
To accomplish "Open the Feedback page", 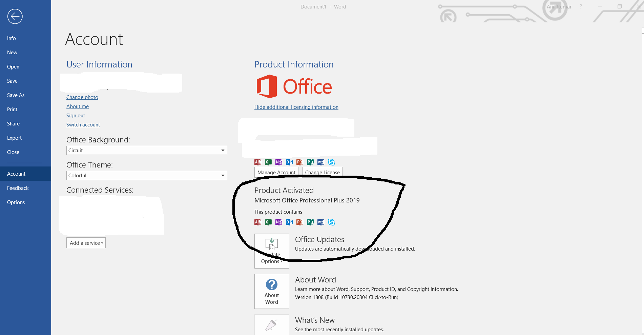I will (25, 188).
